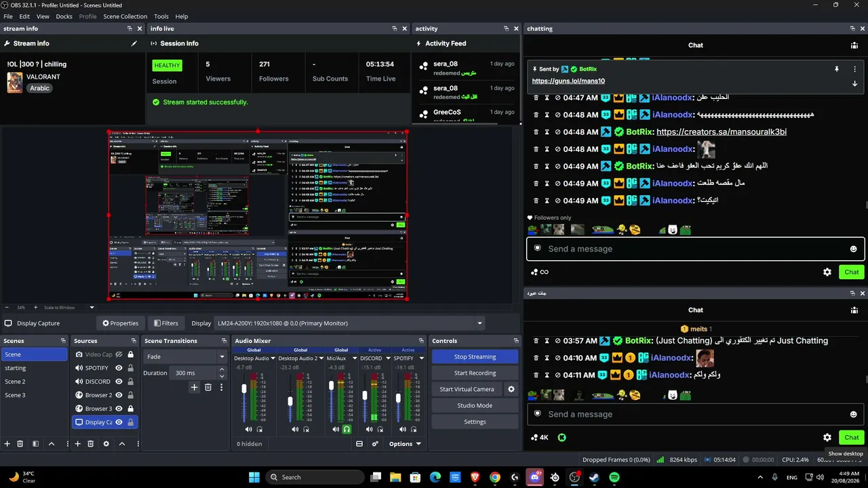The height and width of the screenshot is (488, 868).
Task: Unlock the Browser 3 source
Action: coord(130,409)
